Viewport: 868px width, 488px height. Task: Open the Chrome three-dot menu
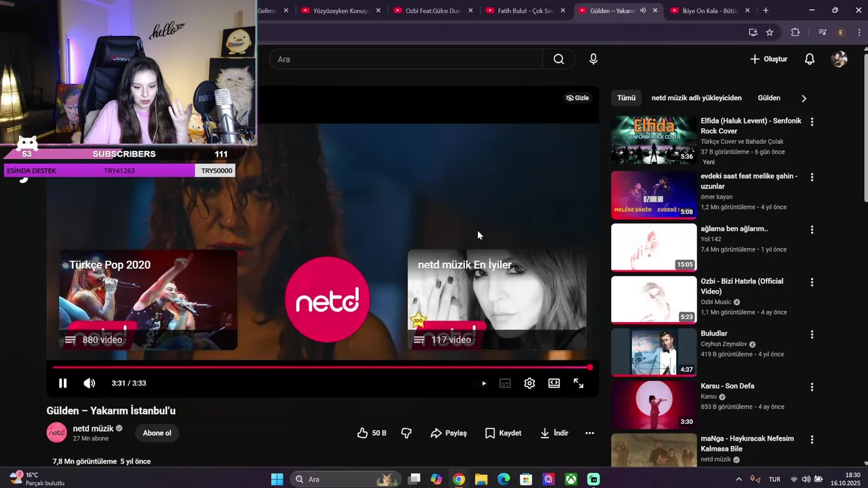click(859, 32)
